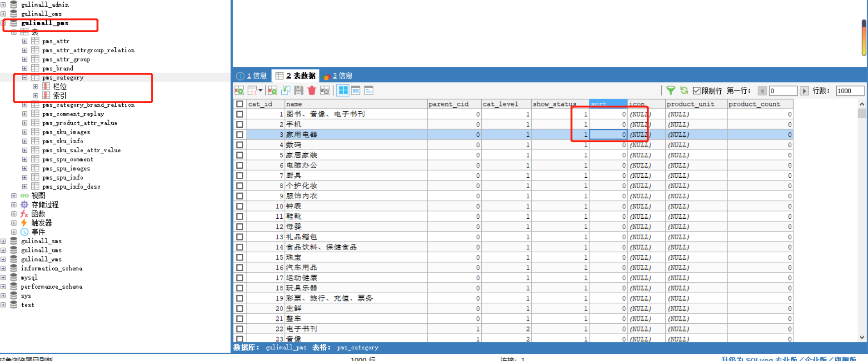Click the sort cell in the 家用电器 row

tap(608, 135)
